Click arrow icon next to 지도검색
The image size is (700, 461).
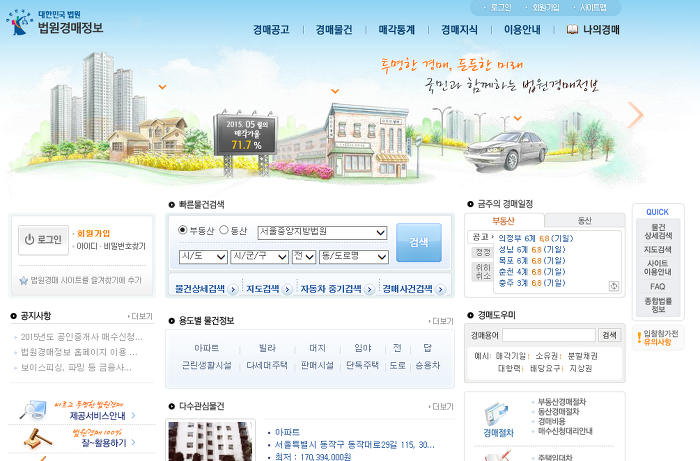pyautogui.click(x=287, y=290)
